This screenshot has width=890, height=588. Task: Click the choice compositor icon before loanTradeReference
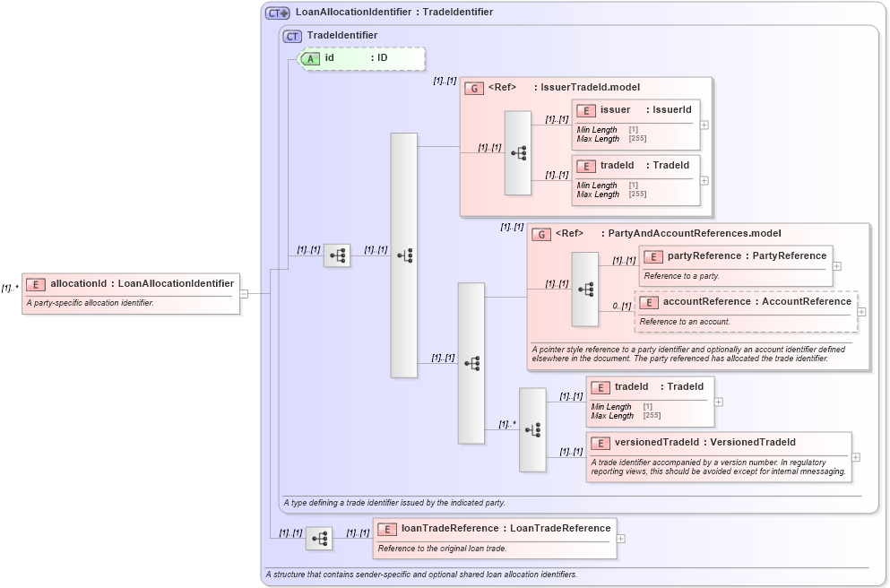318,537
